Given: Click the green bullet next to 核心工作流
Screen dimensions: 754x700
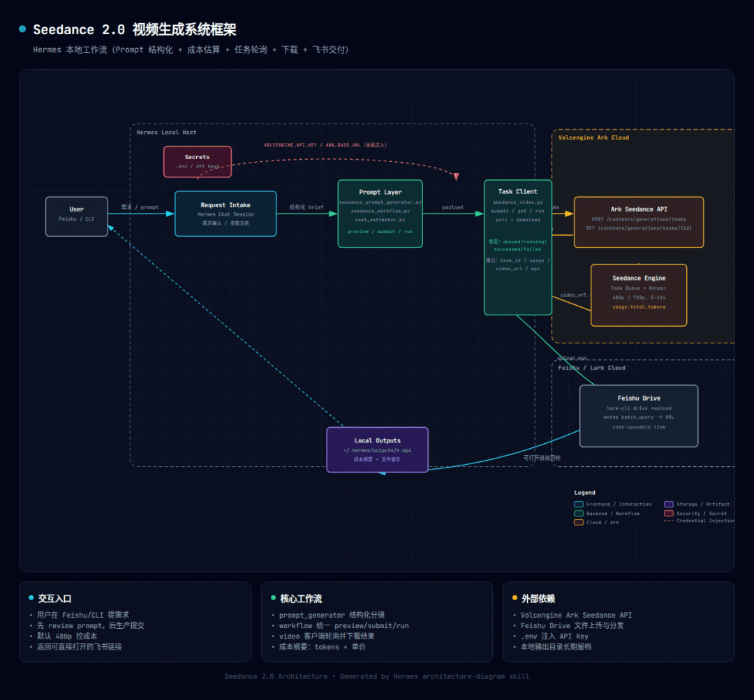Looking at the screenshot, I should (274, 598).
